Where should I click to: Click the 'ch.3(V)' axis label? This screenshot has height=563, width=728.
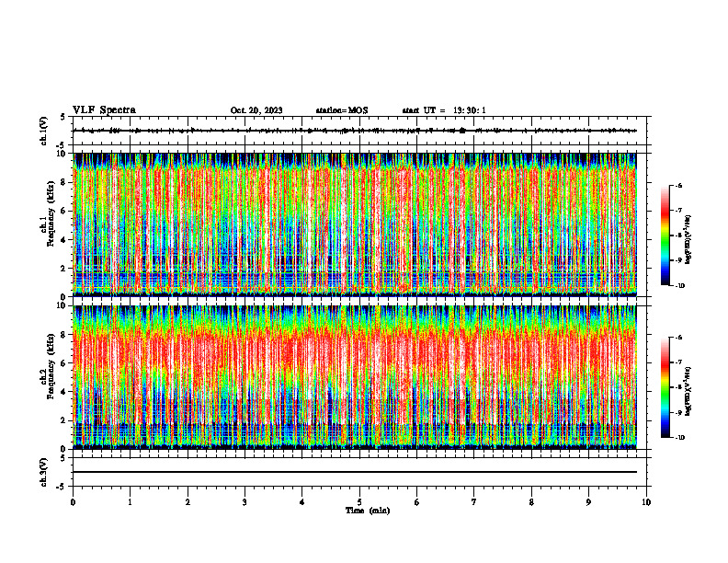(44, 473)
